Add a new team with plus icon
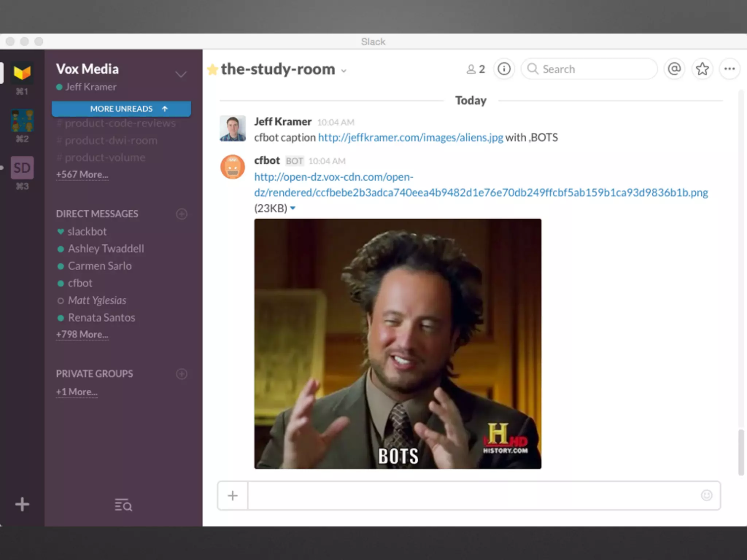The image size is (747, 560). pyautogui.click(x=22, y=504)
